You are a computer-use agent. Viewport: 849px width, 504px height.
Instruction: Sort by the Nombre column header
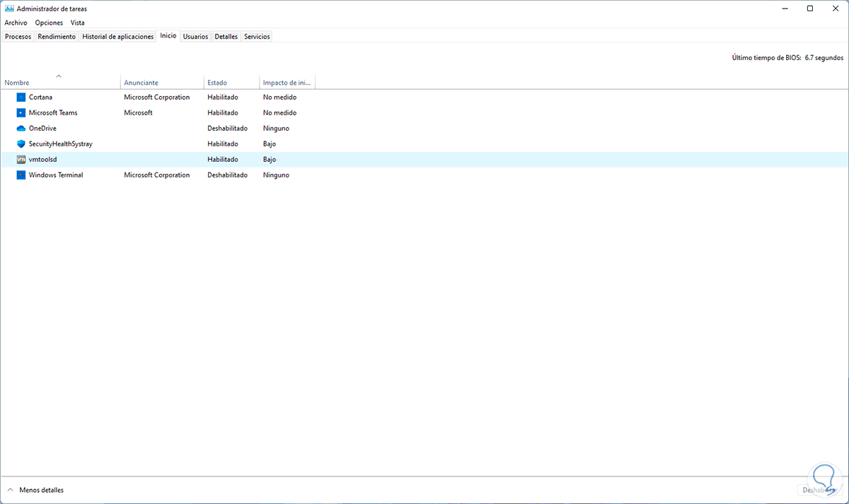pos(60,82)
